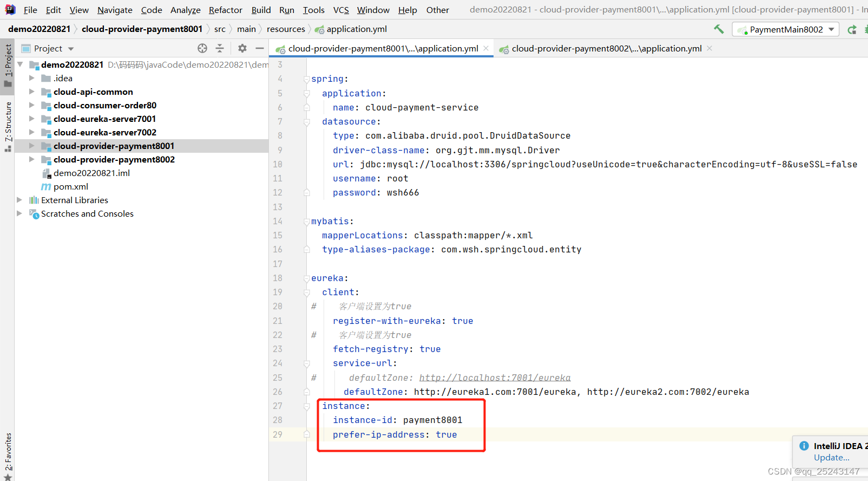This screenshot has height=481, width=868.
Task: Click the commented localhost:7001 eureka URL
Action: [495, 378]
